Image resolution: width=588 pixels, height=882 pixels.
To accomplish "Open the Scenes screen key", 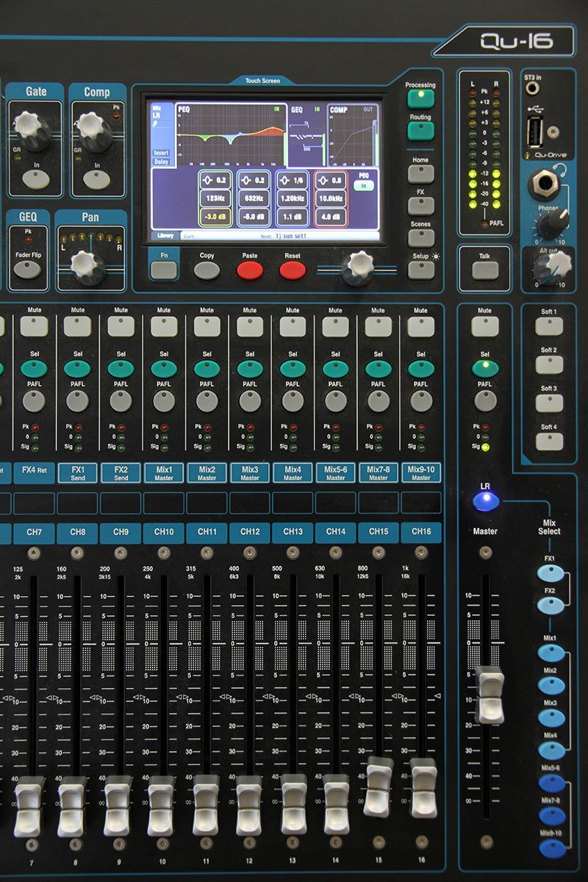I will [421, 238].
